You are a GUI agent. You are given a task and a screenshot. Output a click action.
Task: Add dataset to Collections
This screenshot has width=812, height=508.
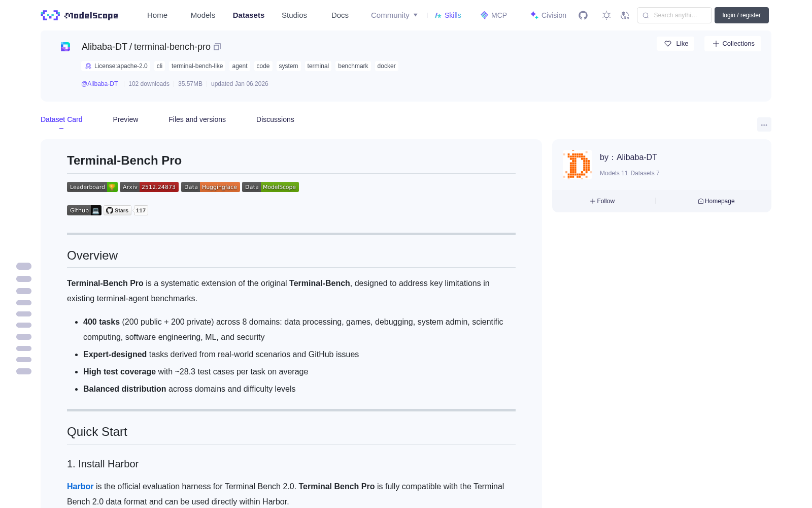pyautogui.click(x=733, y=44)
